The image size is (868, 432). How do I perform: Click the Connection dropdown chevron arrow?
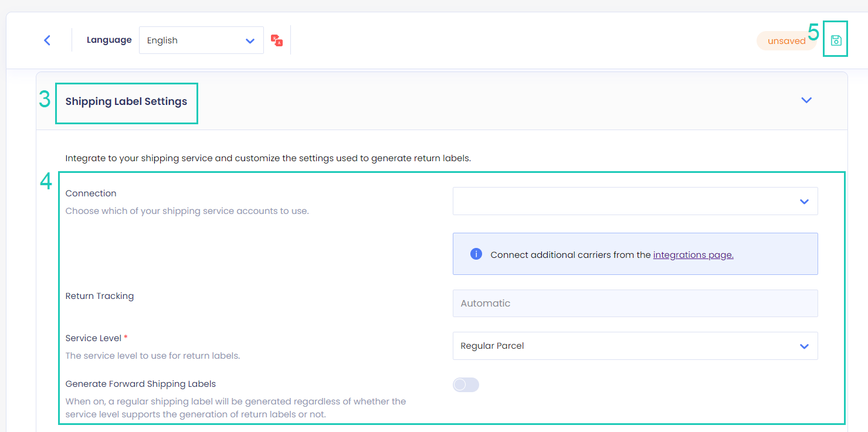(804, 201)
